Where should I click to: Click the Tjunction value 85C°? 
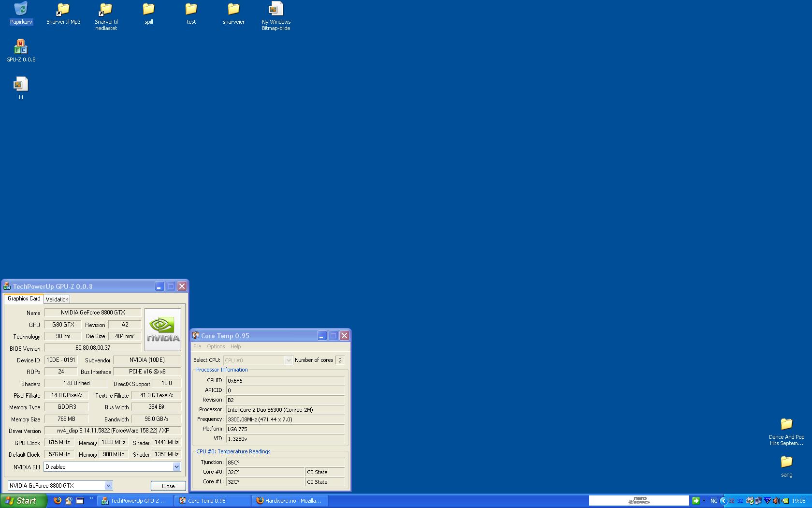[x=285, y=462]
